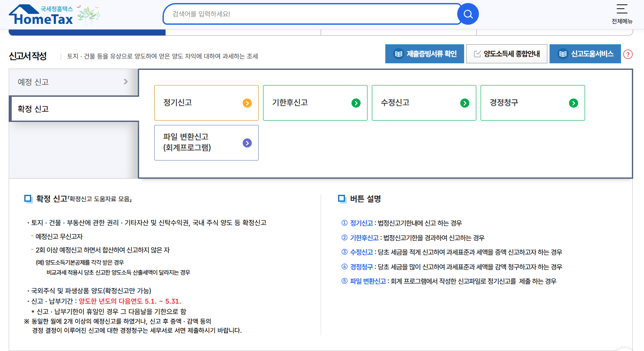Click the book icon on 제출증빙서류 확인

click(x=399, y=53)
